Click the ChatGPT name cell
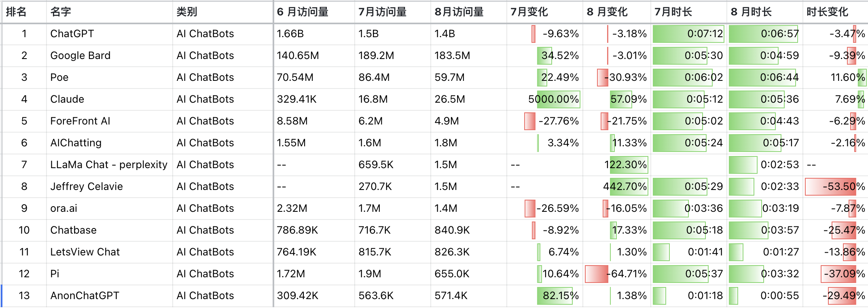Viewport: 868px width, 308px height. tap(110, 34)
